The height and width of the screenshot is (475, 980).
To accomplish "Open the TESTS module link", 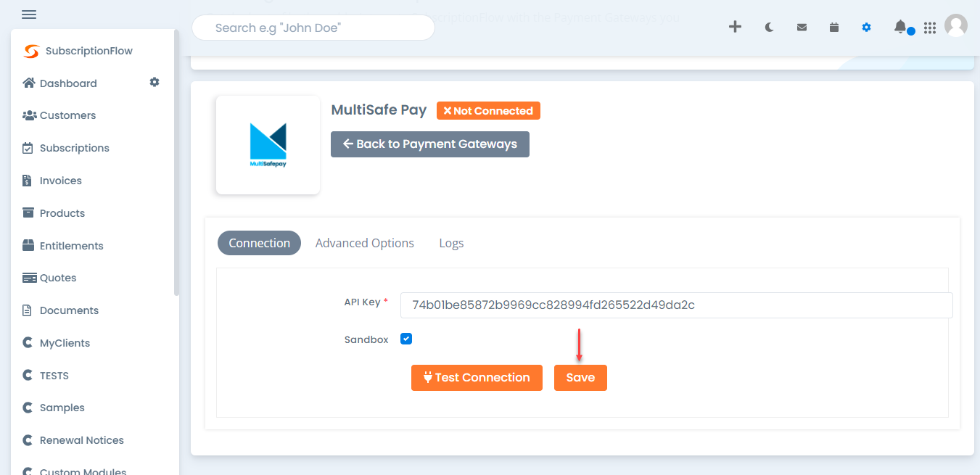I will click(x=54, y=376).
